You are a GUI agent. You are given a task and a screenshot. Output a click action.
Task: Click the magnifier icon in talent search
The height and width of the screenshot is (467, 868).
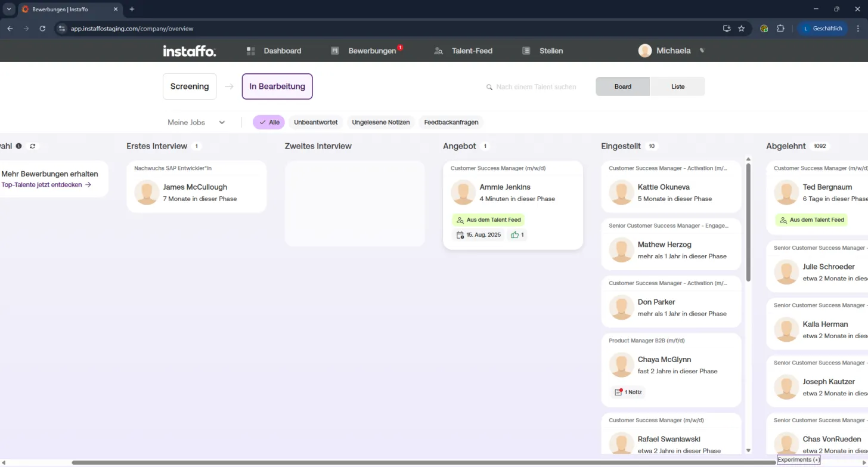[489, 87]
